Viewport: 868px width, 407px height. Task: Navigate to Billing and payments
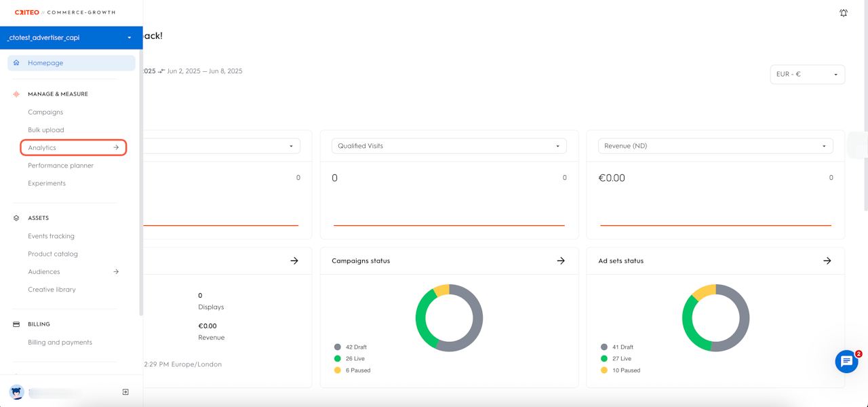tap(60, 343)
